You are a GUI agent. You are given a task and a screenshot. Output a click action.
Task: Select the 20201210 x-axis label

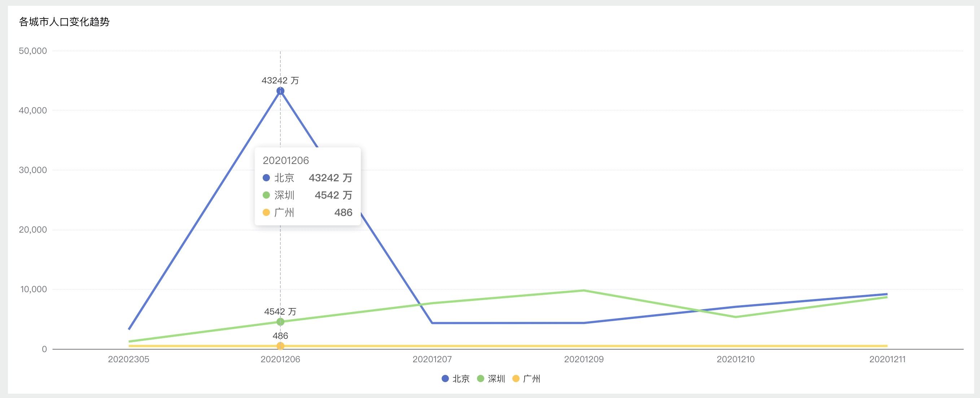735,359
